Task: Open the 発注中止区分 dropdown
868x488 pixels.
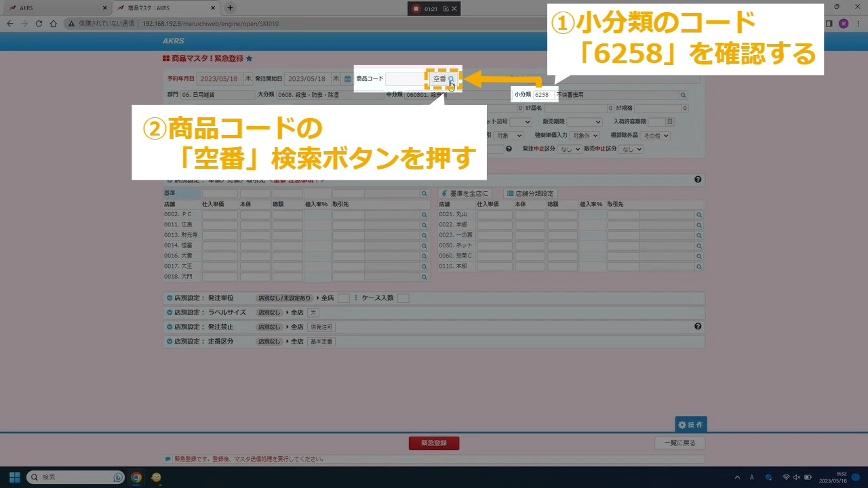Action: pyautogui.click(x=568, y=149)
